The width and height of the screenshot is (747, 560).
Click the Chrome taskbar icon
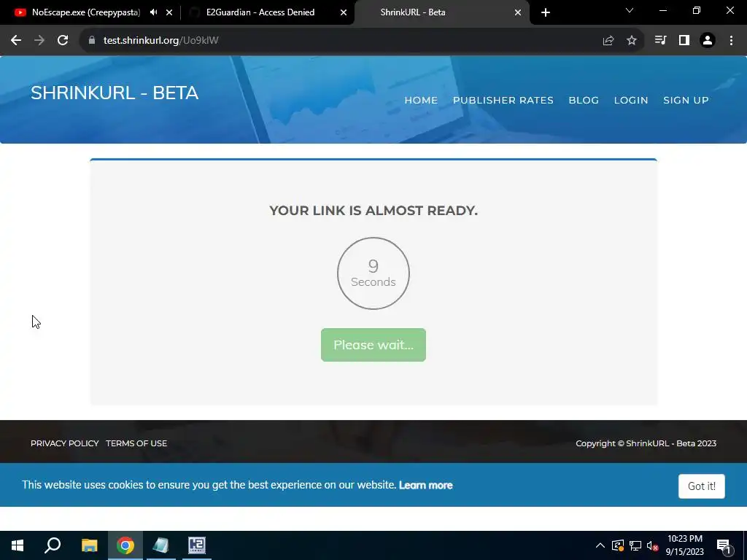125,545
